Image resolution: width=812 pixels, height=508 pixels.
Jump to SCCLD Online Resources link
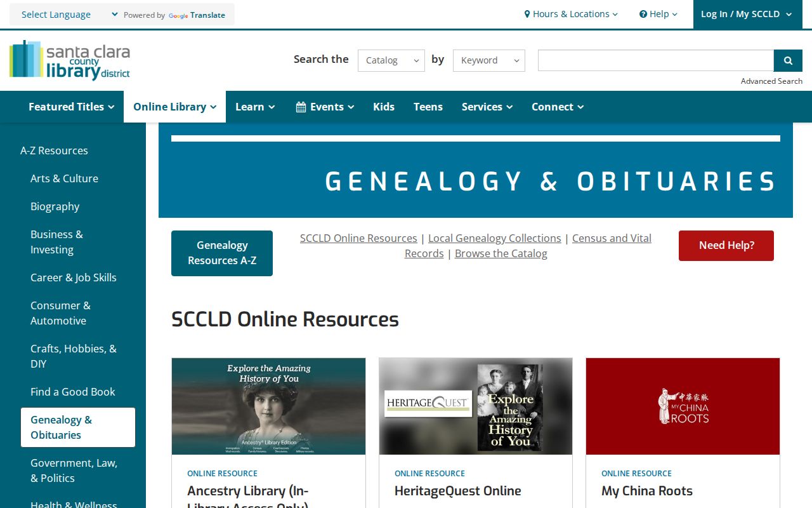click(x=358, y=238)
